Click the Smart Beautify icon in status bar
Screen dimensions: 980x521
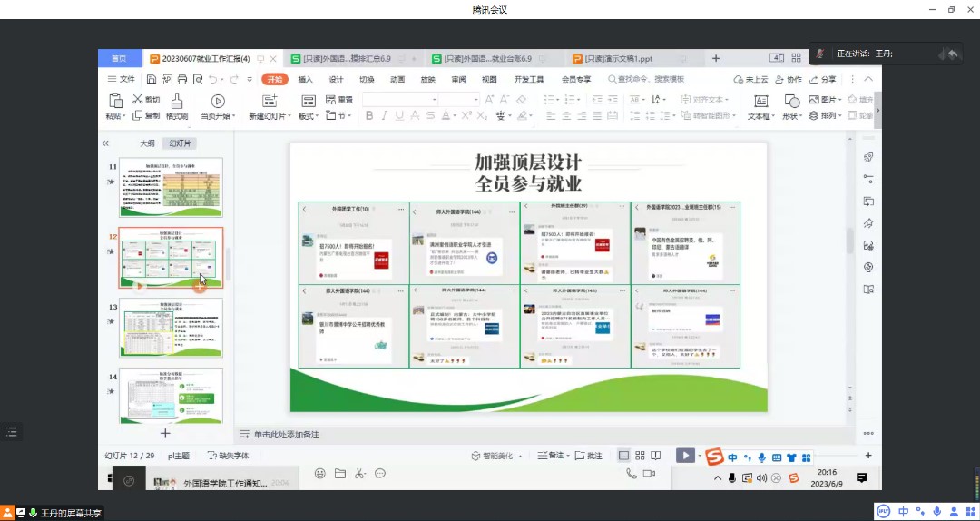point(475,456)
